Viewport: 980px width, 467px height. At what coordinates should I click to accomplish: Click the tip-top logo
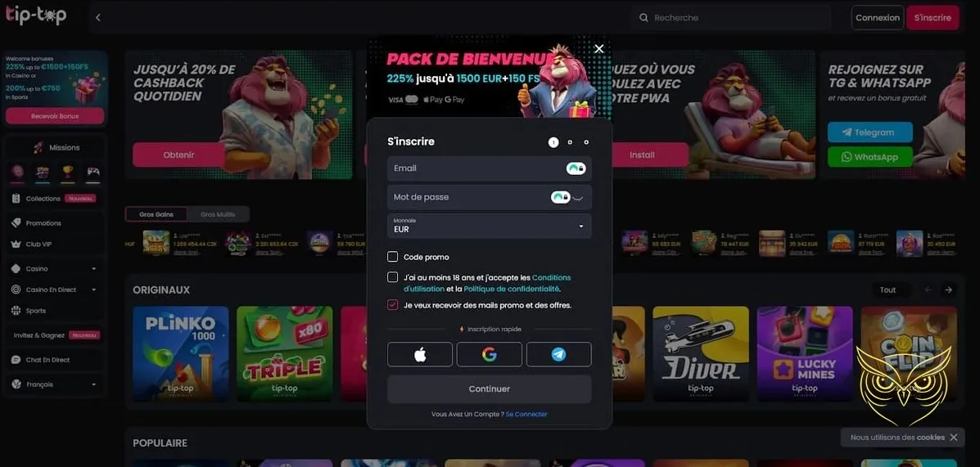[36, 16]
